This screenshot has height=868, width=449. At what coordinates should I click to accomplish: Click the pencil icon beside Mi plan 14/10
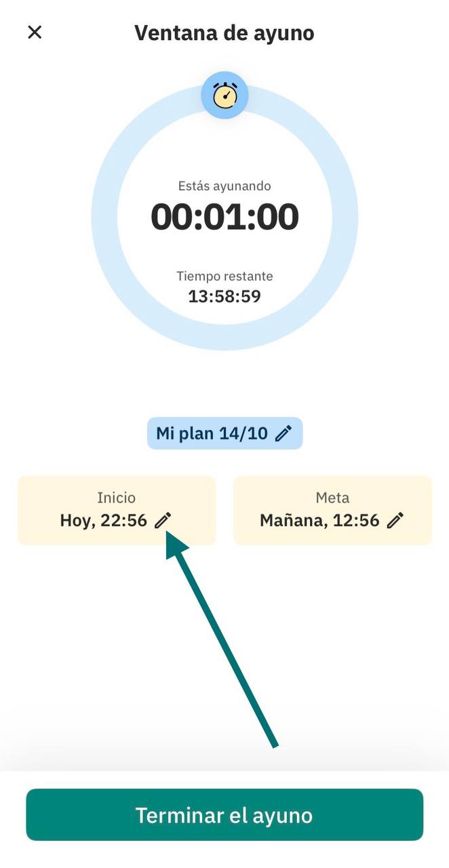(284, 433)
